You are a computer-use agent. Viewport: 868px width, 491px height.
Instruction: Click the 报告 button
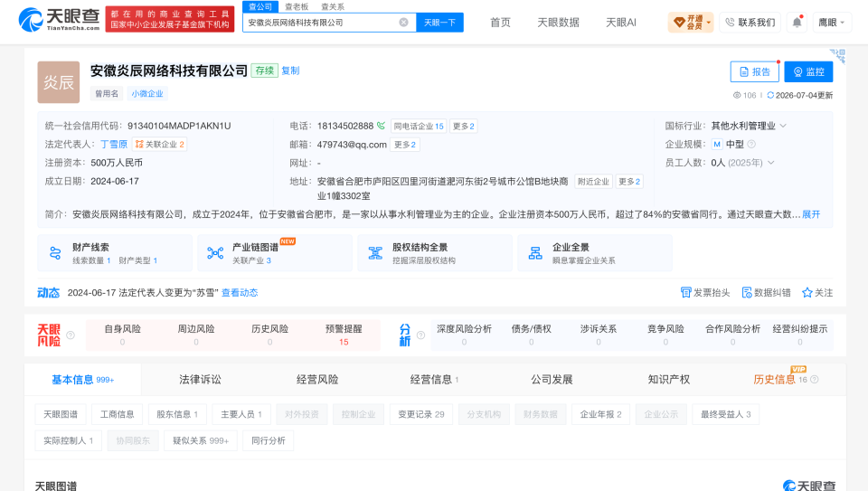(x=754, y=72)
